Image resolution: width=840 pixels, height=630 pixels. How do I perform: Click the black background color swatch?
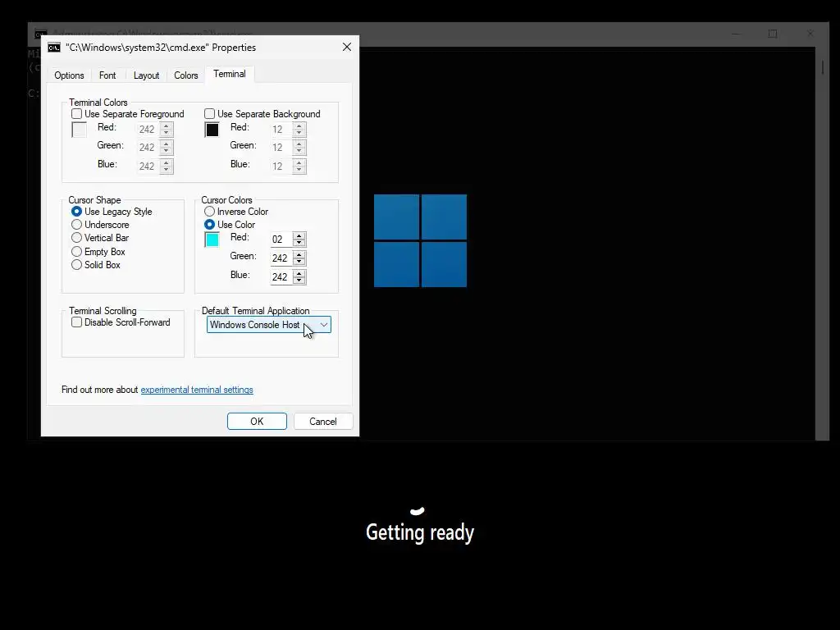click(212, 130)
